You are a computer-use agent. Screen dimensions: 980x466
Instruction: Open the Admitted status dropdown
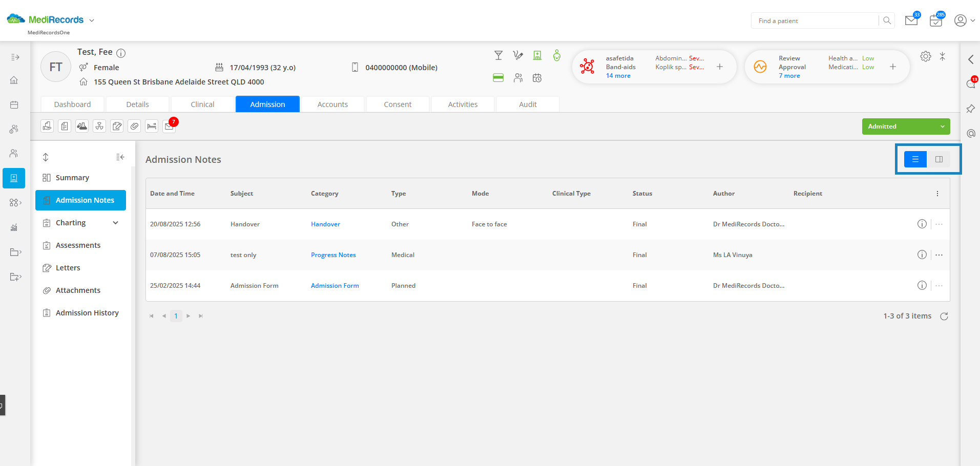point(906,126)
